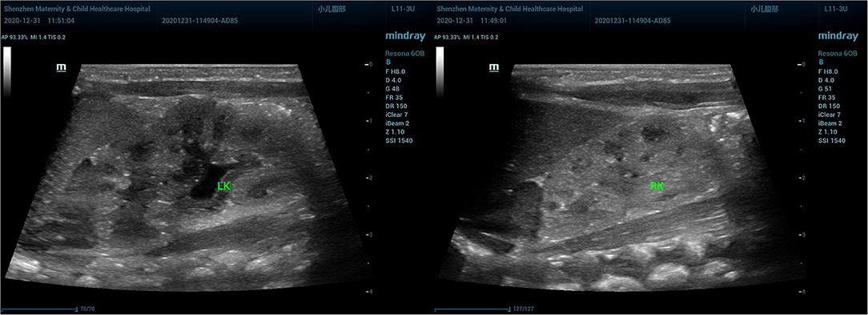Image resolution: width=868 pixels, height=315 pixels.
Task: Click the DR 150 dynamic range on right
Action: click(x=830, y=106)
